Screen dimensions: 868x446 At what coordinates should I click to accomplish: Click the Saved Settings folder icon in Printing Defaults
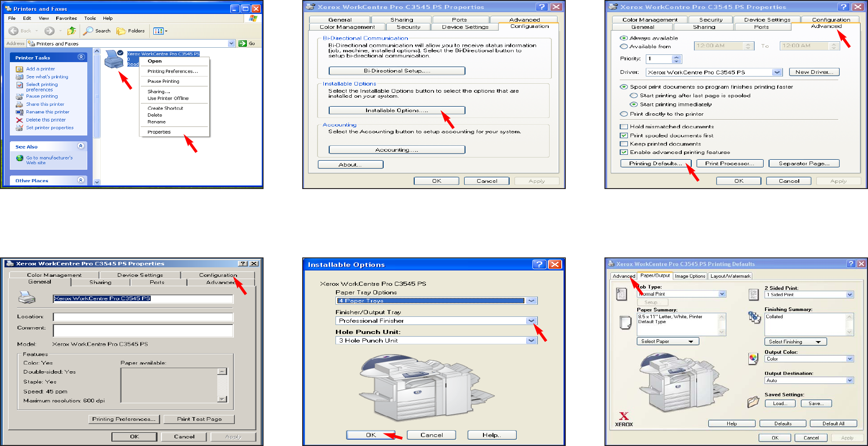[753, 402]
